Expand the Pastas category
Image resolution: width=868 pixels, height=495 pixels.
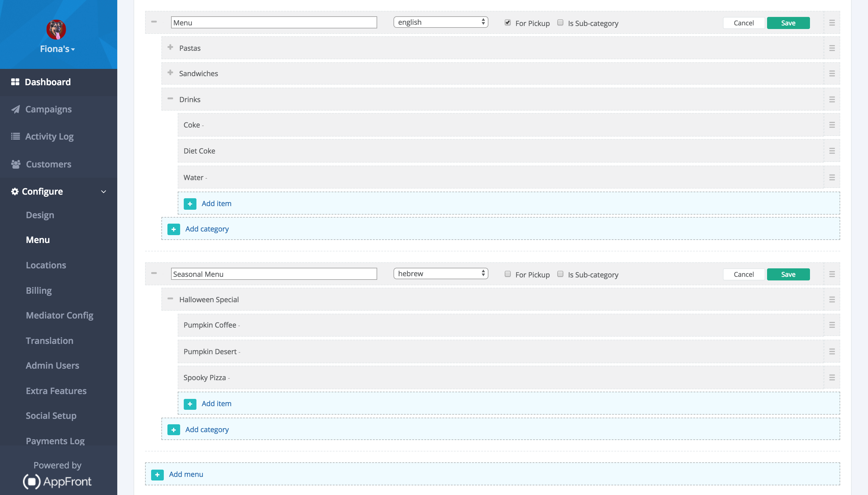coord(170,47)
